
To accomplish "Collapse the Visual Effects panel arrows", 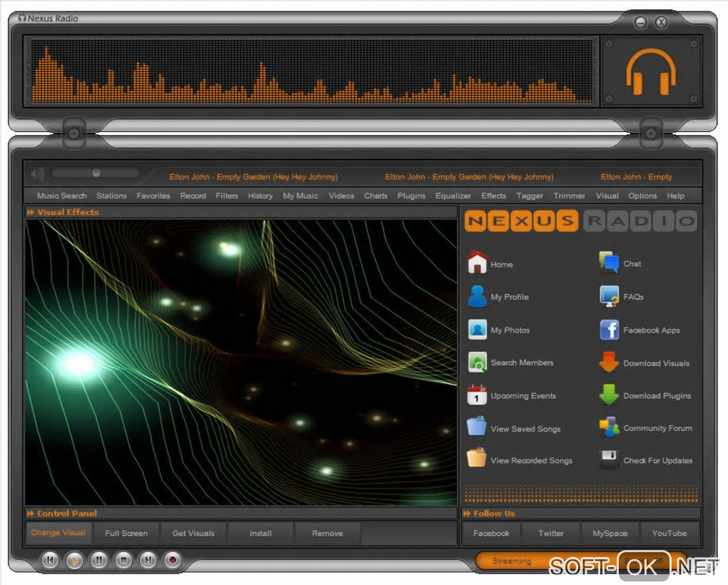I will coord(31,212).
